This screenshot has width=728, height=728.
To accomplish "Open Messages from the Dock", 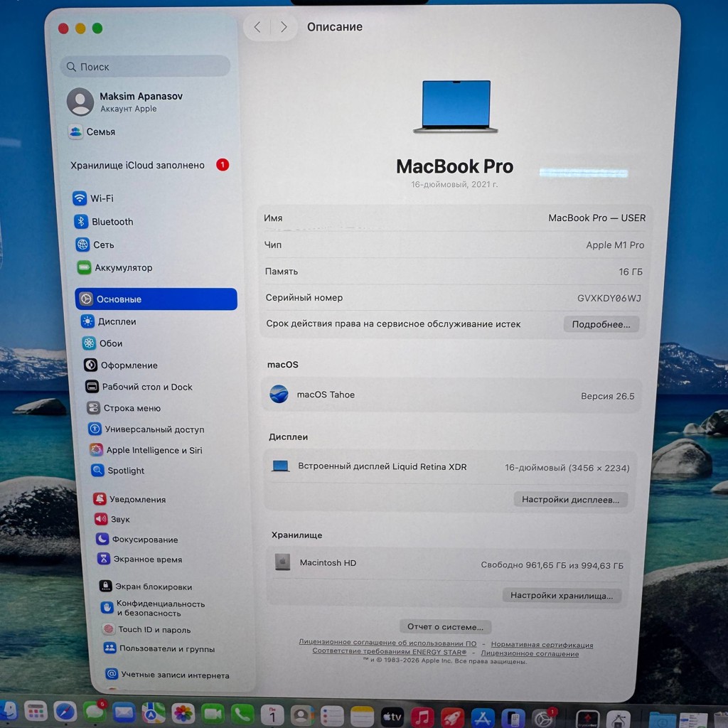I will 95,712.
